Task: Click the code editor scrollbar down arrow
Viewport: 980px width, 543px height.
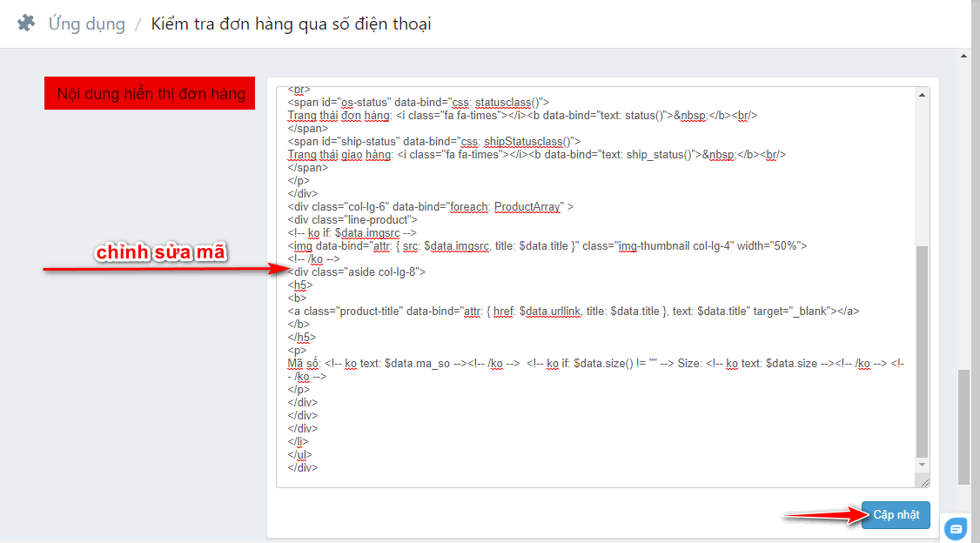Action: click(x=923, y=467)
